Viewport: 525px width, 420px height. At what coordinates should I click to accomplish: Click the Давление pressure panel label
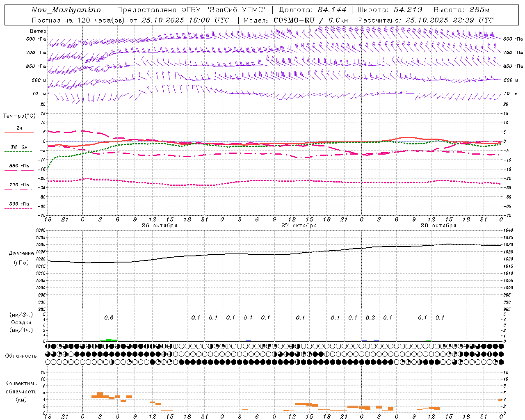click(x=21, y=253)
